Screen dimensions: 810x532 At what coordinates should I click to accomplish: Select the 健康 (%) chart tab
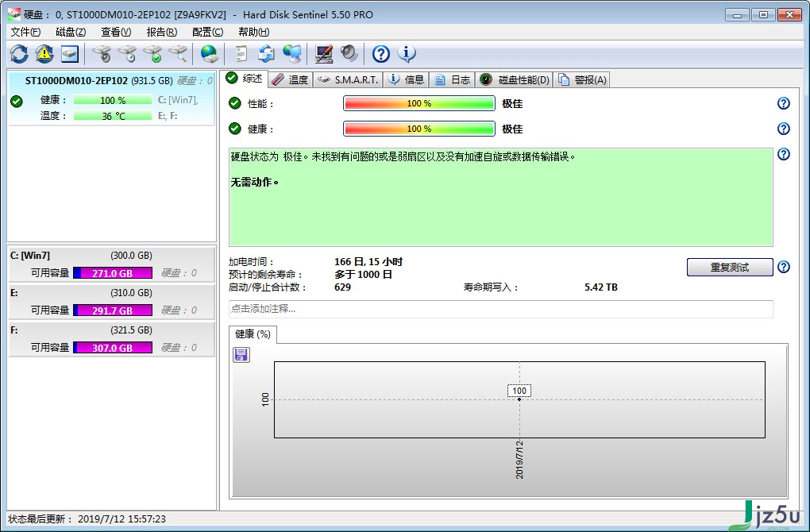(x=253, y=334)
